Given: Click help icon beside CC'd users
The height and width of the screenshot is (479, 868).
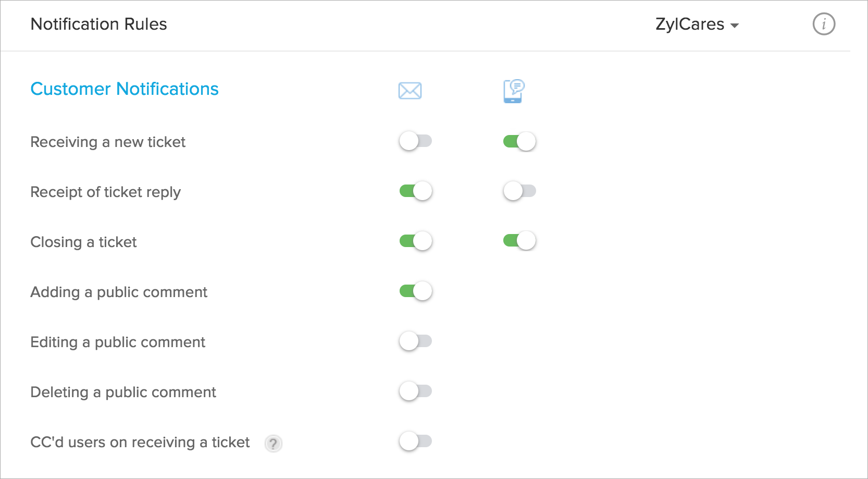Looking at the screenshot, I should coord(273,444).
